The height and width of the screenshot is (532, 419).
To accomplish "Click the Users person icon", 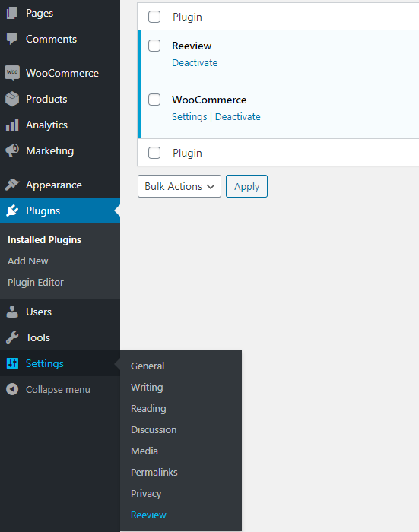I will click(12, 312).
